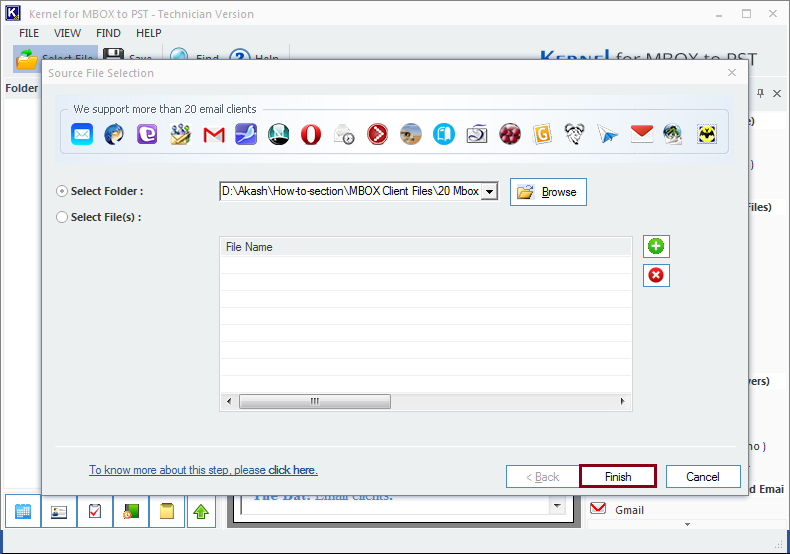Screen dimensions: 790x554
Task: Click the folder path input field
Action: pyautogui.click(x=351, y=191)
